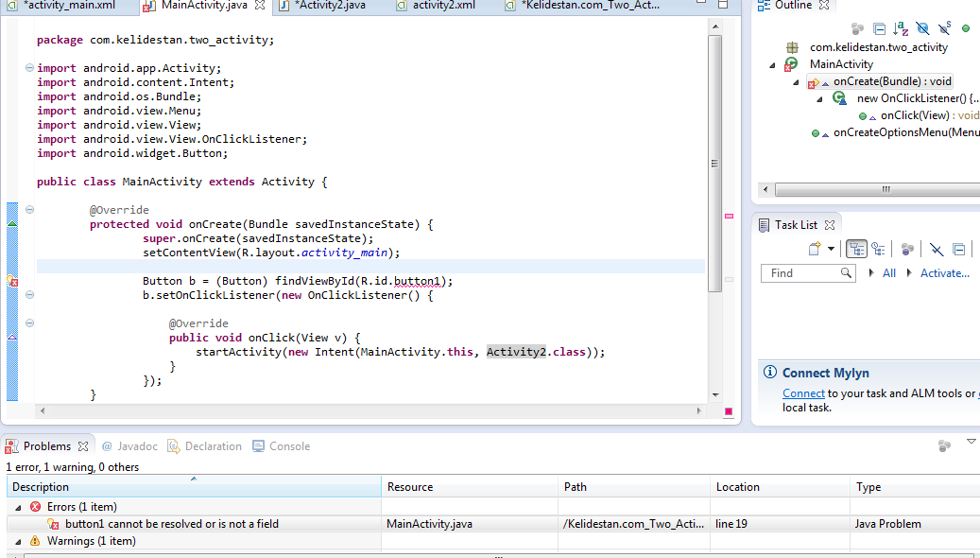Viewport: 980px width, 558px height.
Task: Open the All working set arrow
Action: coord(871,272)
